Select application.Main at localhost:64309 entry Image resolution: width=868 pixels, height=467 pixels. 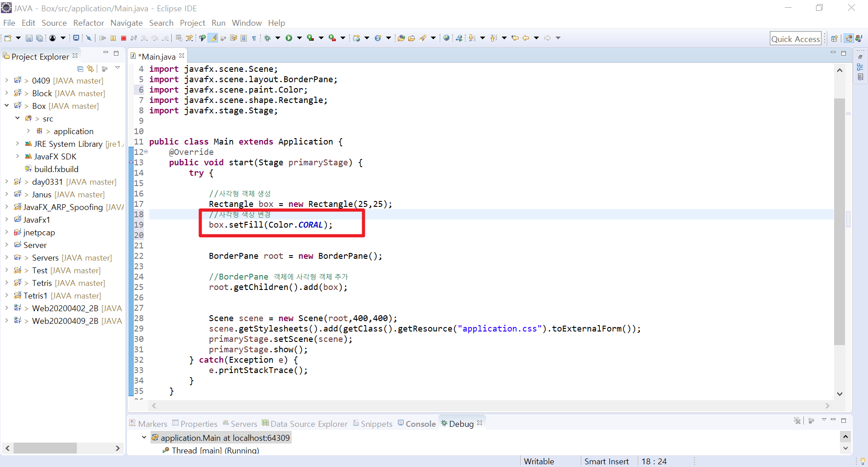pyautogui.click(x=221, y=438)
